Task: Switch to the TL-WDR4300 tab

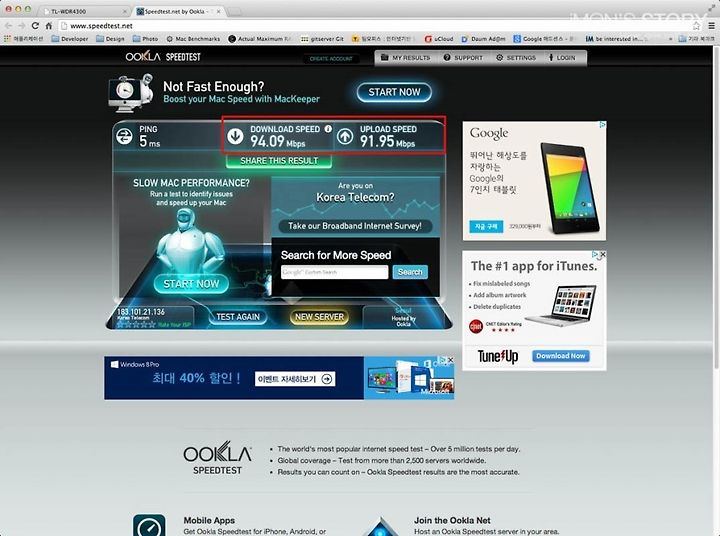Action: 83,11
